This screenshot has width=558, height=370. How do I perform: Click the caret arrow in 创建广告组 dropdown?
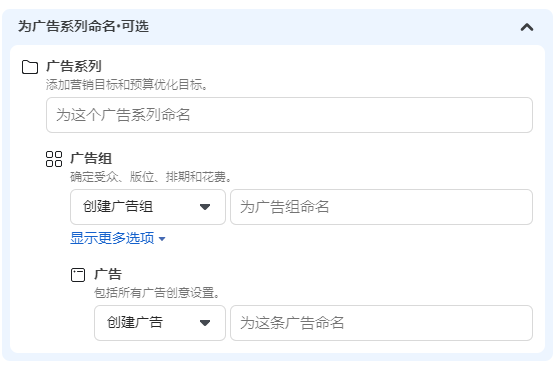pyautogui.click(x=205, y=207)
